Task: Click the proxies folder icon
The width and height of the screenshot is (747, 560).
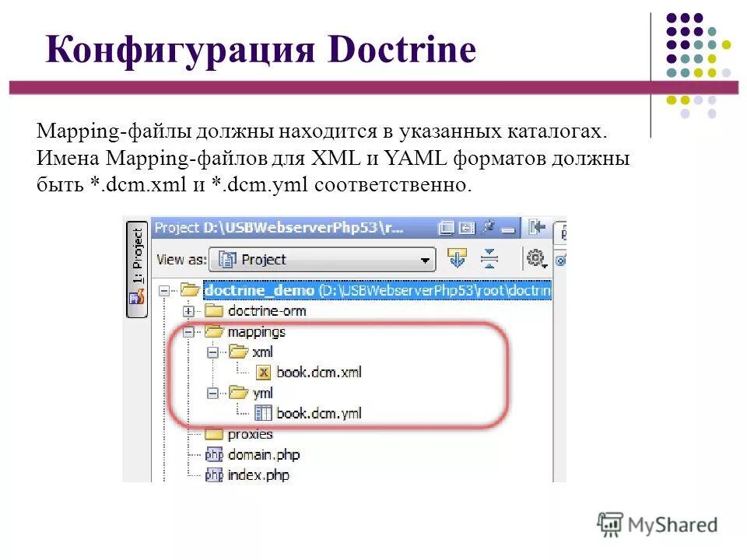Action: click(214, 434)
